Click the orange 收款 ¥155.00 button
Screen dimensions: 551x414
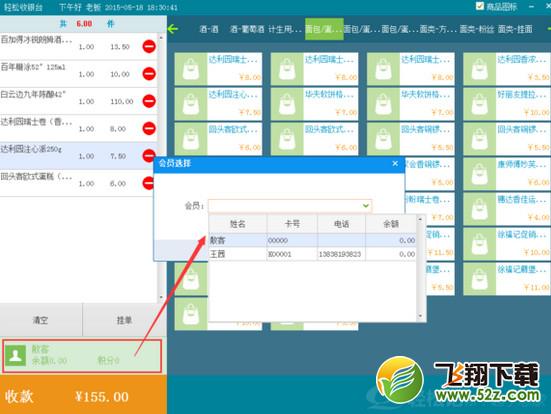(x=83, y=395)
